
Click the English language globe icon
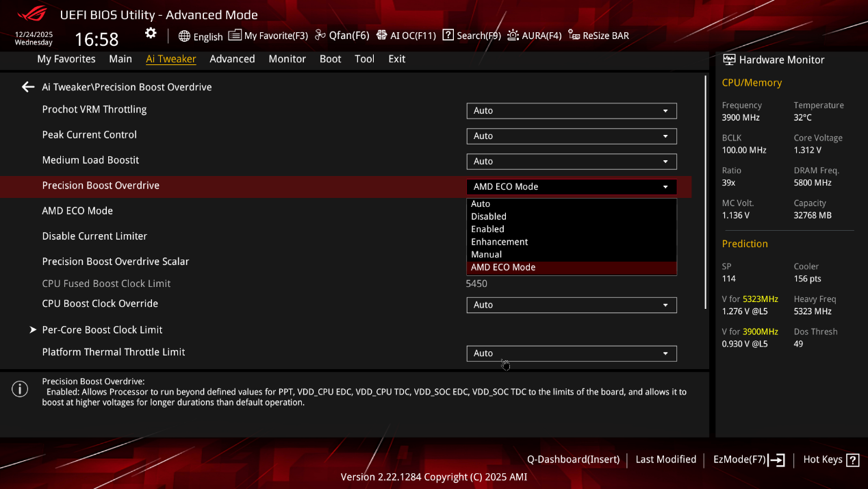point(184,36)
